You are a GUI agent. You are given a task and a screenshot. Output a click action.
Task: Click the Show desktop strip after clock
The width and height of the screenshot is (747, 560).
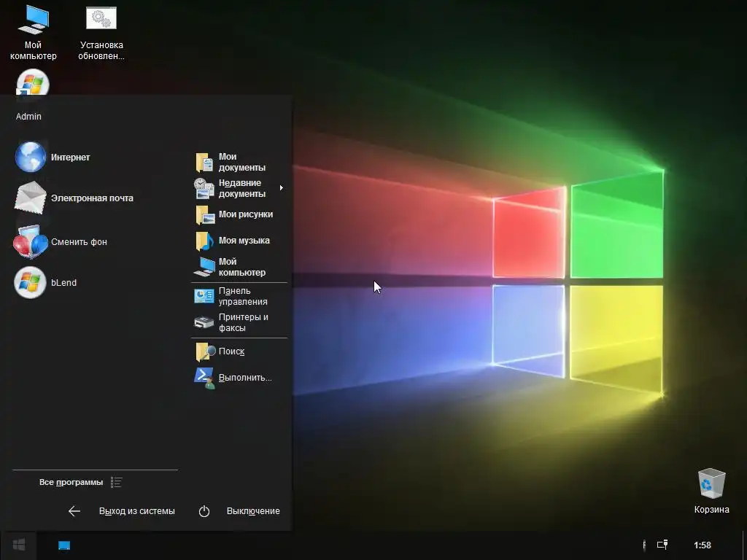(744, 545)
